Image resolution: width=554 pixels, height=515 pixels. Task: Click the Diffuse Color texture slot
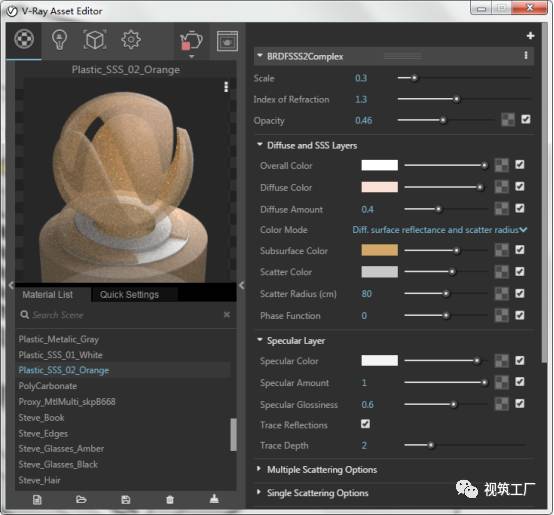(x=502, y=187)
